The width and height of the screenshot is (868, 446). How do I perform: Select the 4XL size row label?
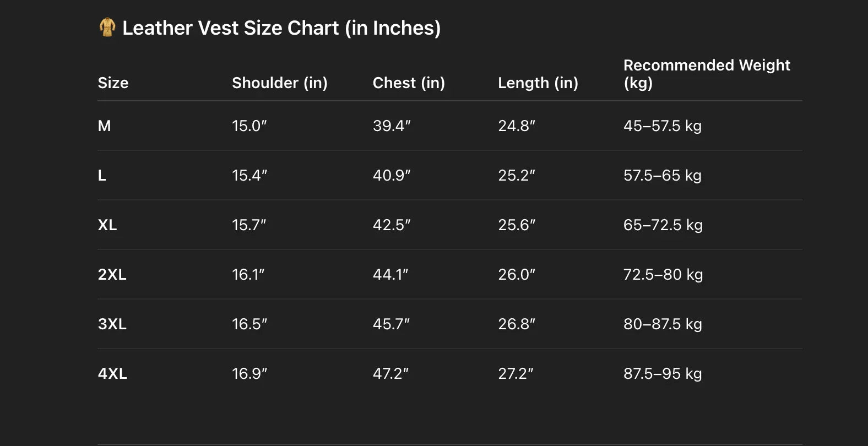click(x=112, y=374)
